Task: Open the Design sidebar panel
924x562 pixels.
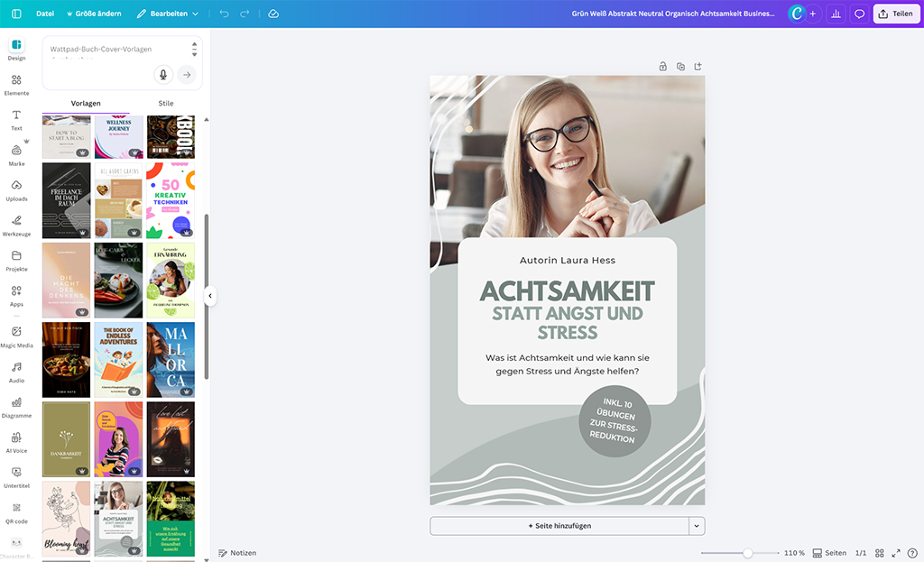Action: click(16, 50)
